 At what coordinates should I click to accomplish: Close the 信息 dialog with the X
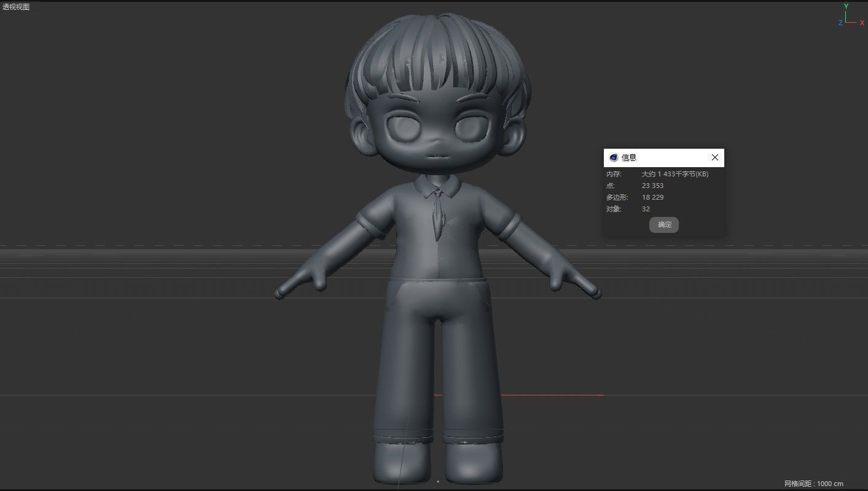714,157
